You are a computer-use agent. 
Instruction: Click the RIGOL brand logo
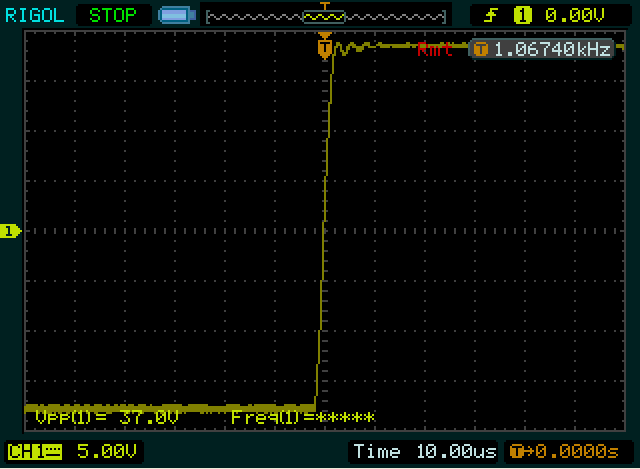[34, 16]
